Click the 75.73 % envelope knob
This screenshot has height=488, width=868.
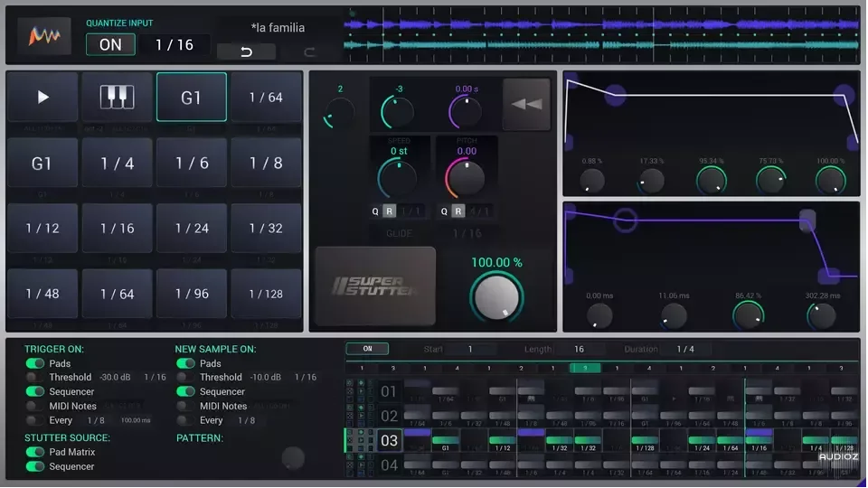[770, 181]
